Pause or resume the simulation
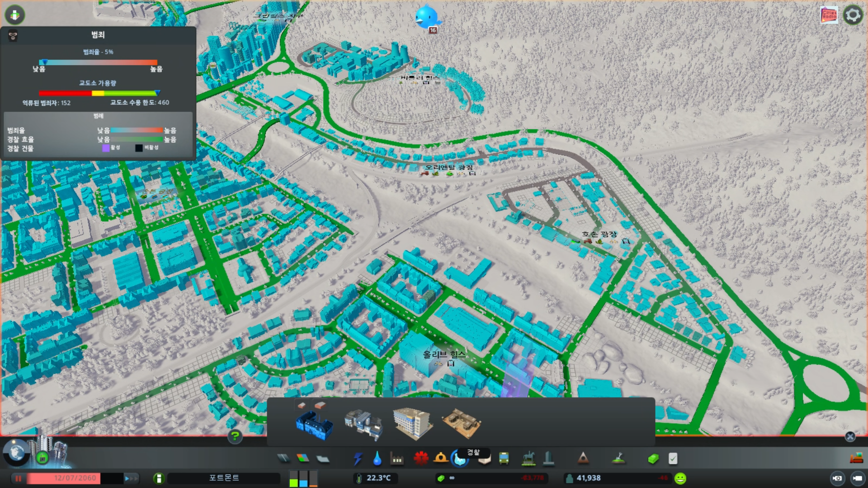This screenshot has height=488, width=868. 18,478
